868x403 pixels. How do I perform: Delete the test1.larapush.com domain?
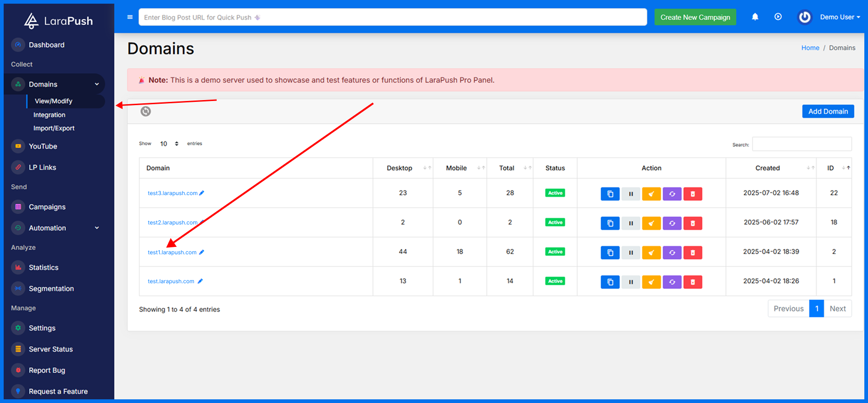pos(693,252)
